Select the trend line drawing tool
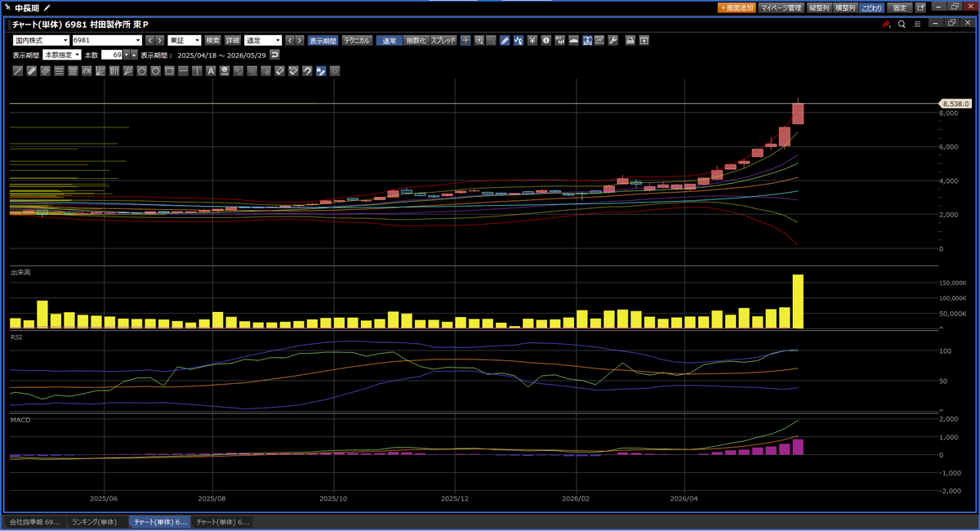980x531 pixels. [x=18, y=71]
